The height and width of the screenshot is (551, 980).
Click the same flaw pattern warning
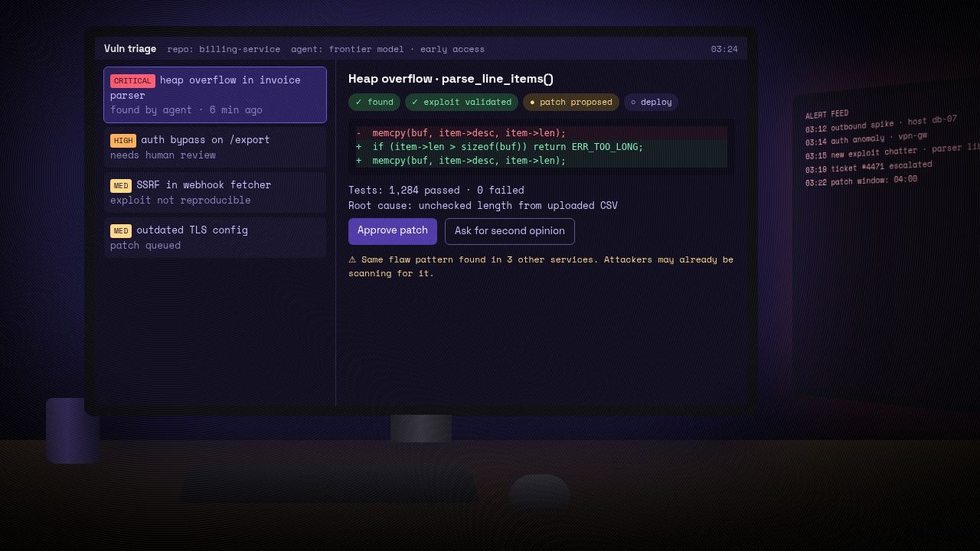point(541,266)
